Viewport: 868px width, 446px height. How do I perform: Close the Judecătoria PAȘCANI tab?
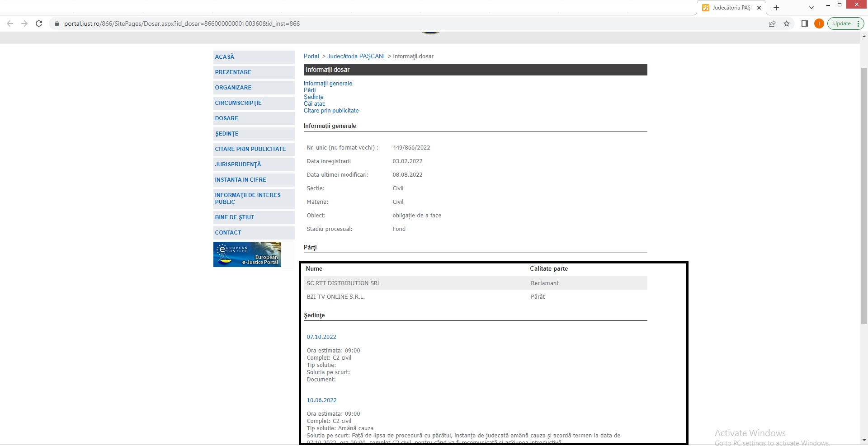[x=759, y=8]
